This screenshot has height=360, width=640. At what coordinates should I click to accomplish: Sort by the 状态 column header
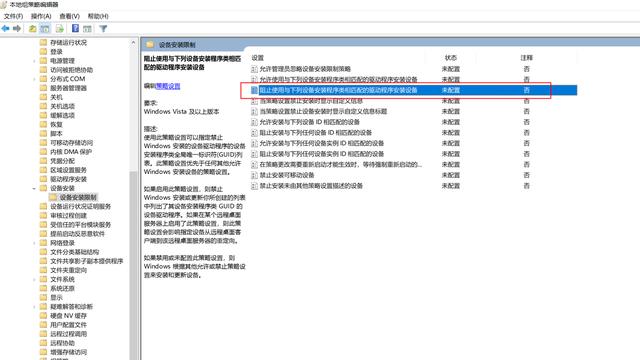[451, 58]
